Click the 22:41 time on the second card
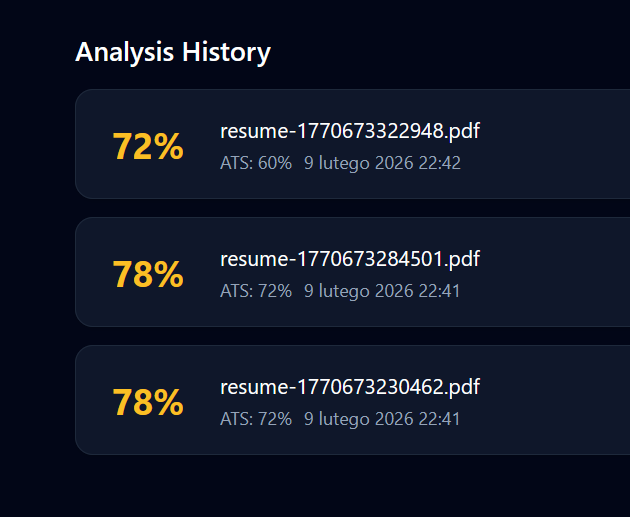Viewport: 630px width, 517px height. click(x=441, y=291)
